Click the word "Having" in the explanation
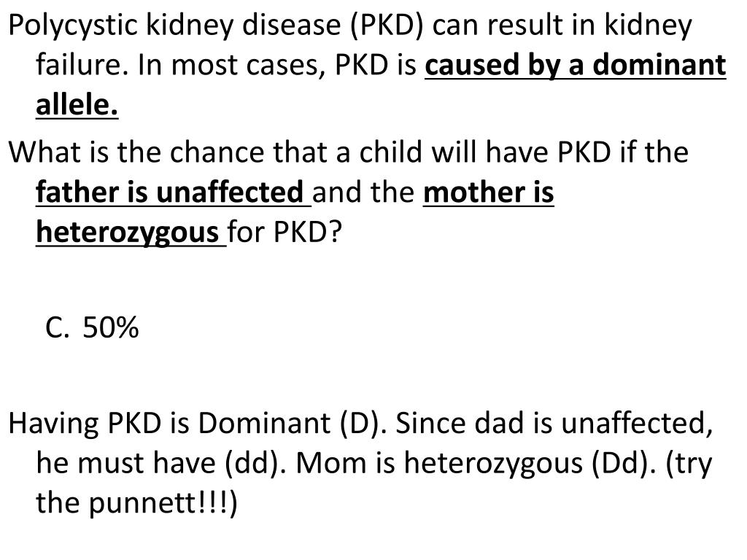This screenshot has height=560, width=747. (54, 424)
